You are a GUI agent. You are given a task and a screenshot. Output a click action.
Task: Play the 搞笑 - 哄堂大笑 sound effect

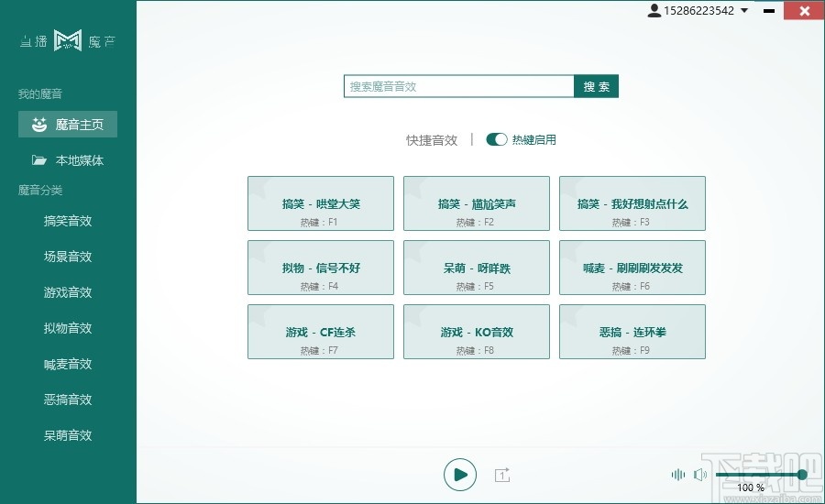(321, 203)
